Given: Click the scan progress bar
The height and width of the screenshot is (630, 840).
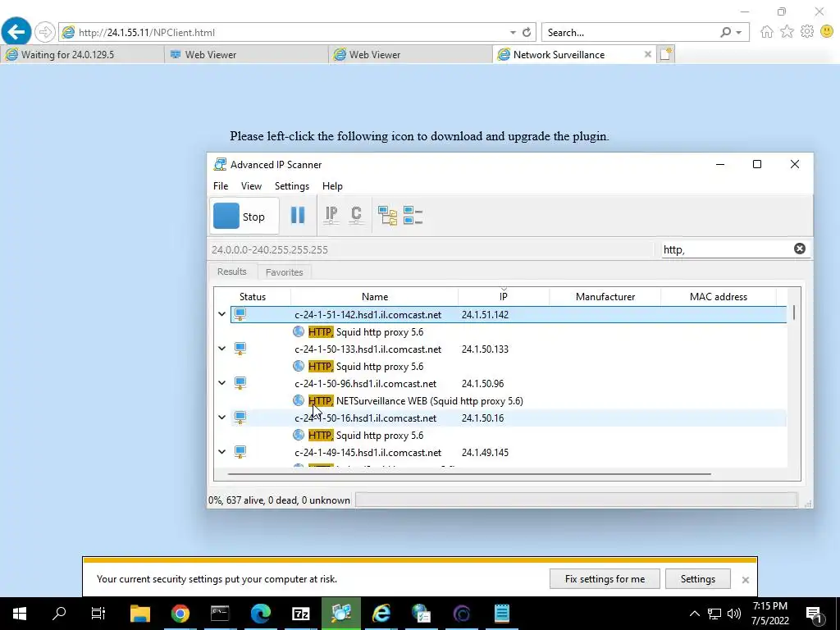Looking at the screenshot, I should tap(577, 500).
